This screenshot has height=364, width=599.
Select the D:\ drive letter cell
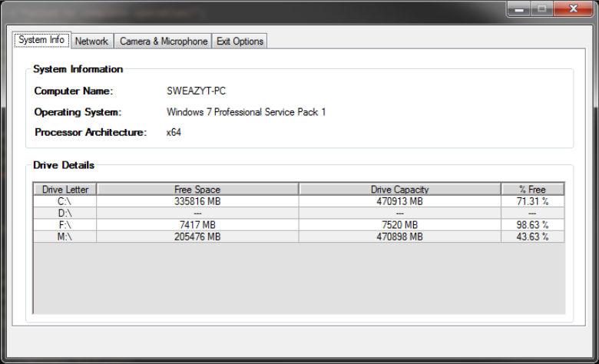[x=65, y=213]
